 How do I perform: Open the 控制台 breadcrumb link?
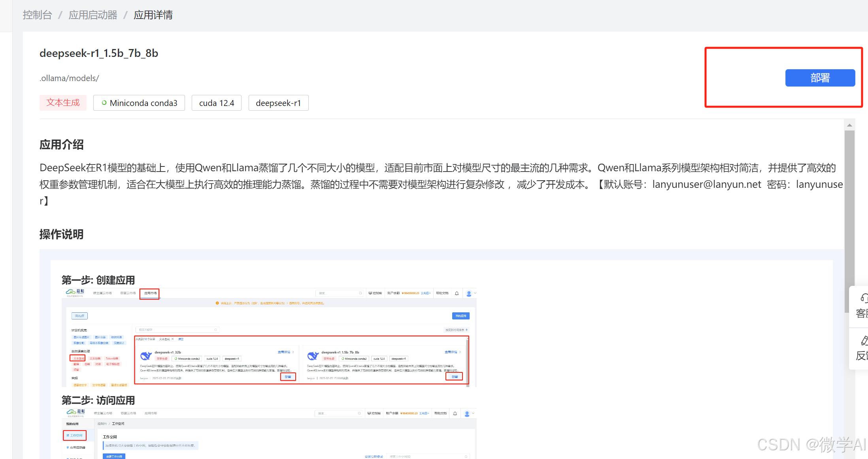[x=37, y=15]
